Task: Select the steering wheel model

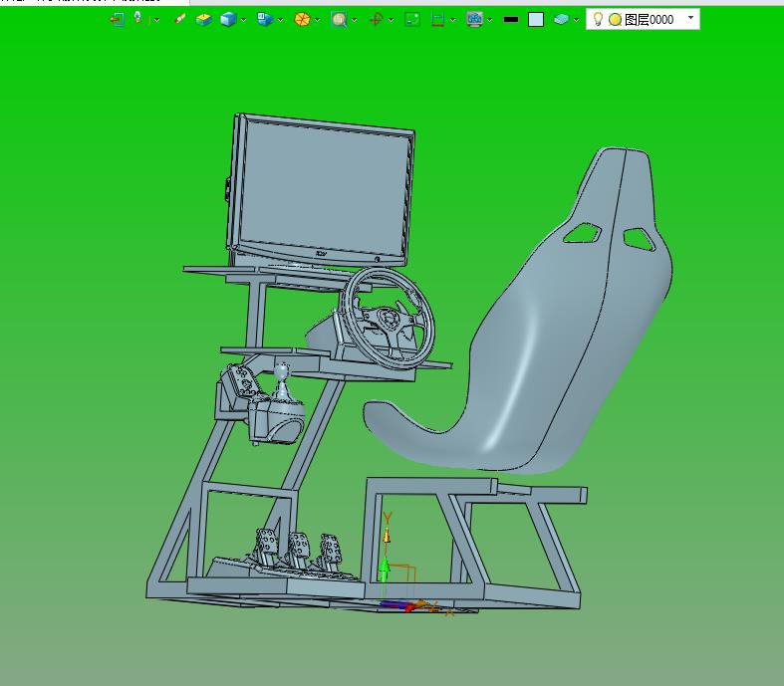Action: click(390, 319)
